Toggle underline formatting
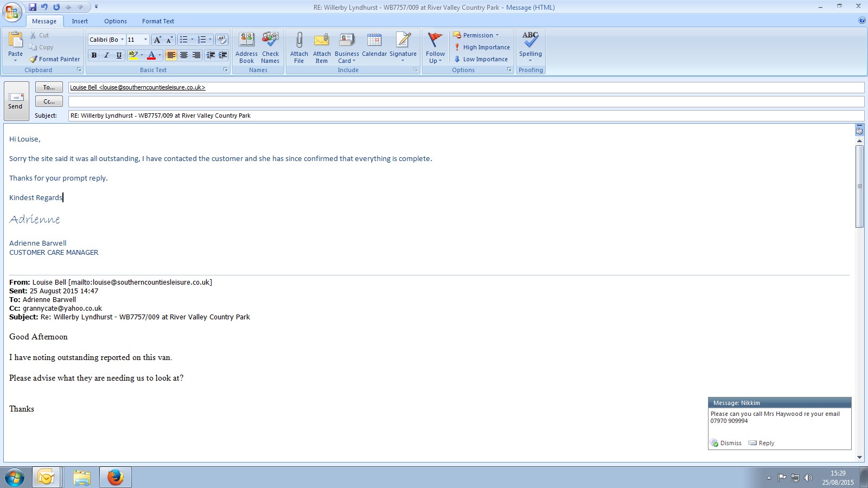868x488 pixels. [x=119, y=55]
